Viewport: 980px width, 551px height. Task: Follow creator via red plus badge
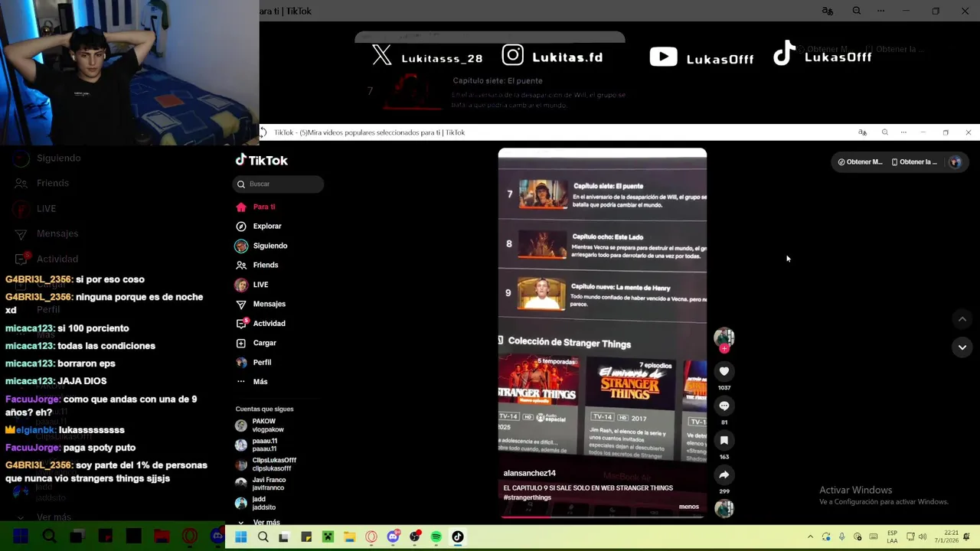724,349
